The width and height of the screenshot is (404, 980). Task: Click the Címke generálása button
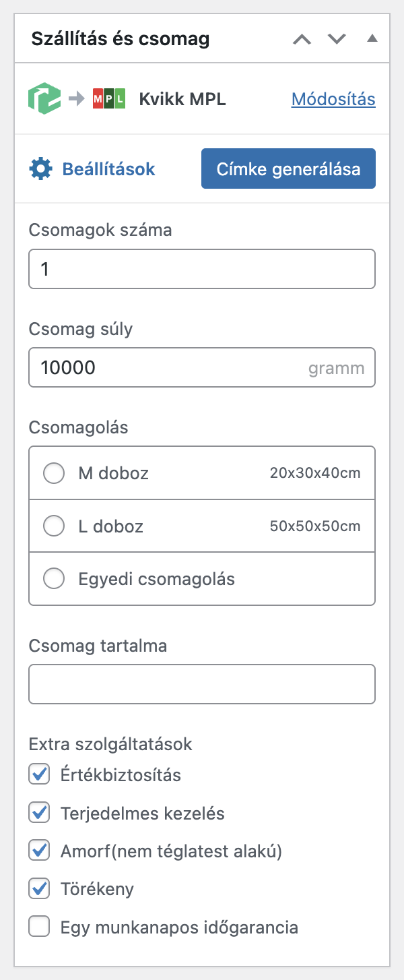pyautogui.click(x=288, y=169)
